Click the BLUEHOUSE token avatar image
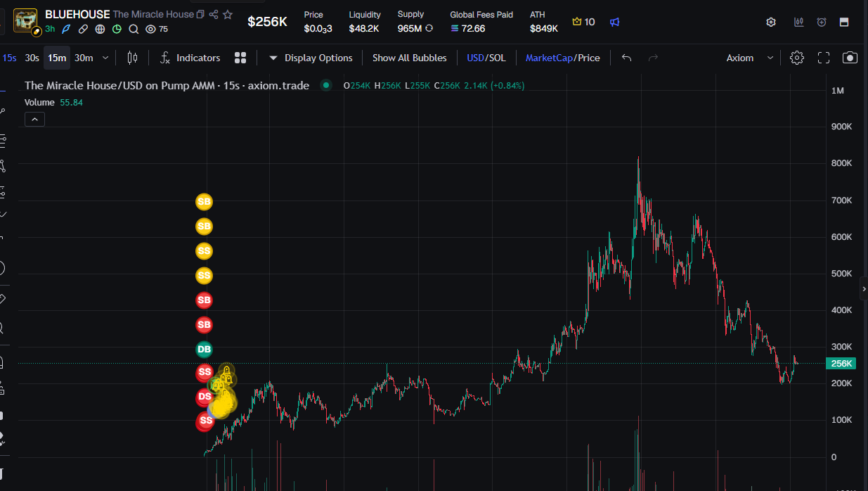Image resolution: width=868 pixels, height=491 pixels. click(x=25, y=21)
